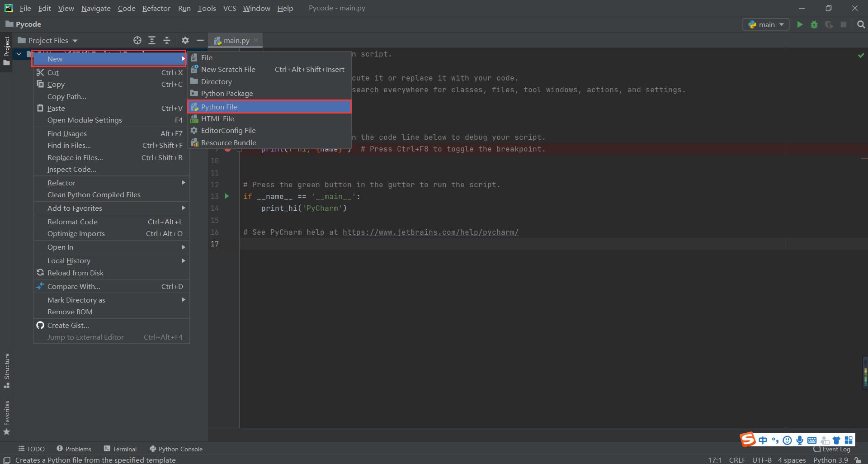Select Create Gist... entry

coord(111,325)
